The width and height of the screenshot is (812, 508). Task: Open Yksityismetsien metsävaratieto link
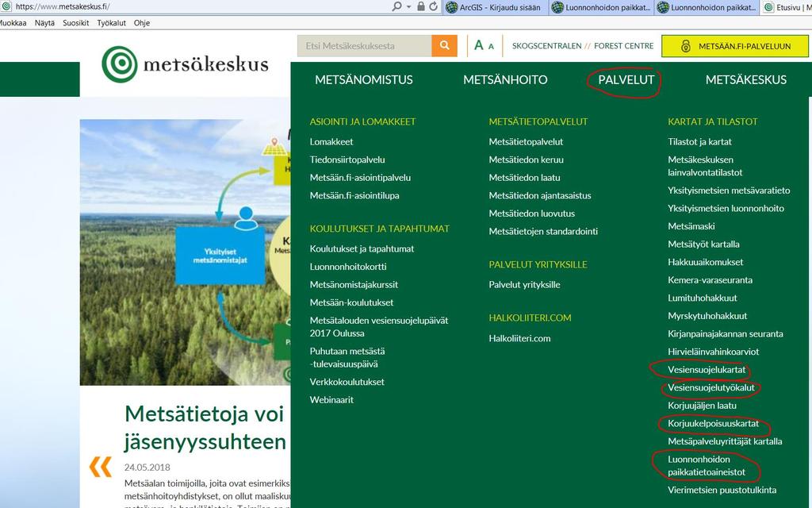point(729,190)
